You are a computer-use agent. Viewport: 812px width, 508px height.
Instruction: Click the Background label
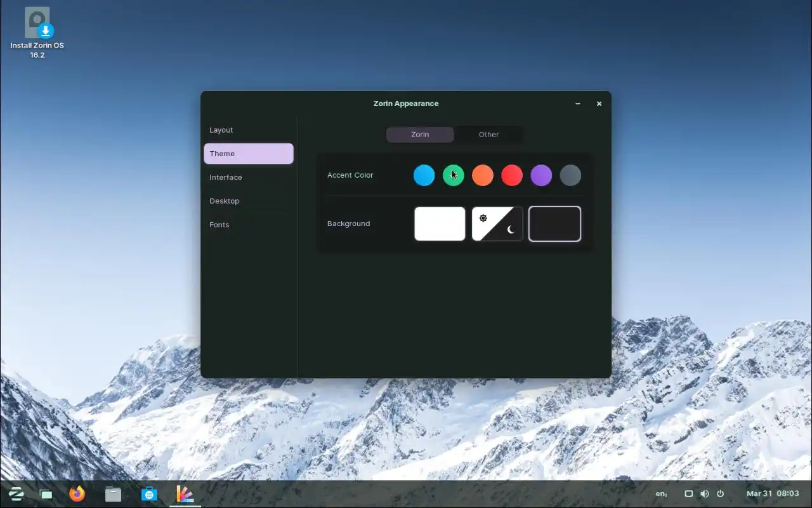click(348, 224)
